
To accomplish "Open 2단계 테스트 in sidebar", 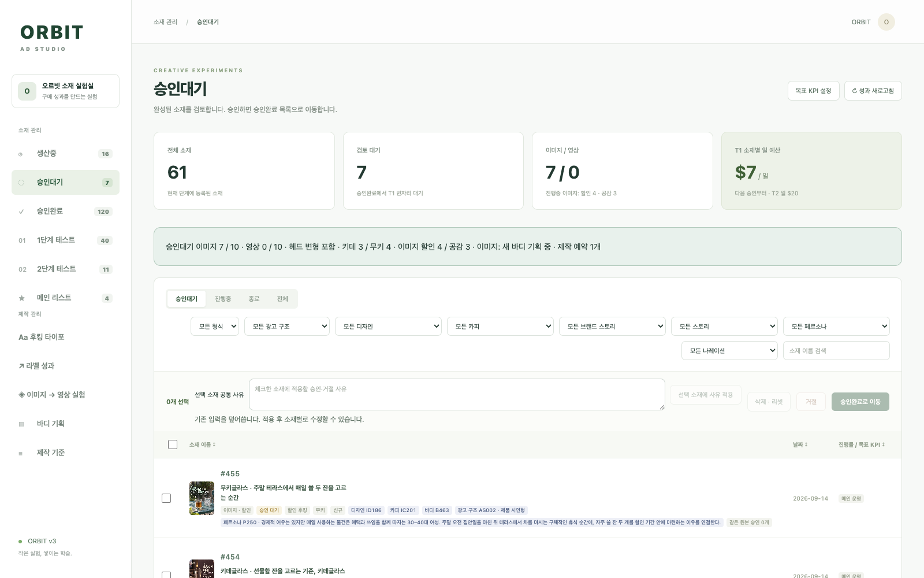I will 65,269.
